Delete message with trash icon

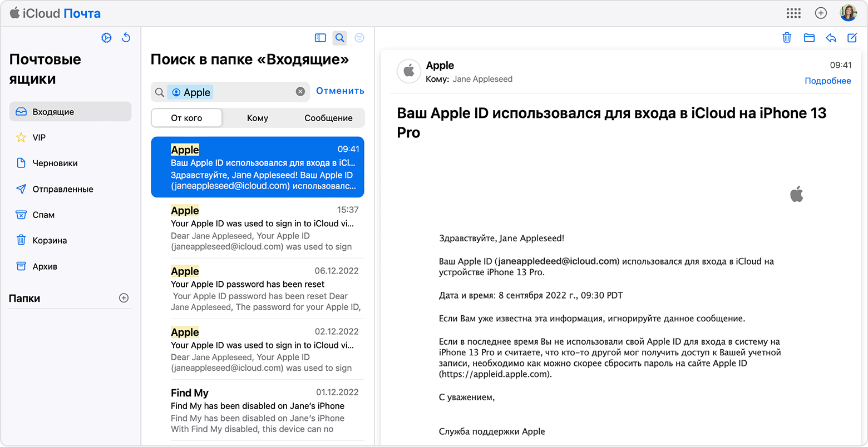pos(787,38)
